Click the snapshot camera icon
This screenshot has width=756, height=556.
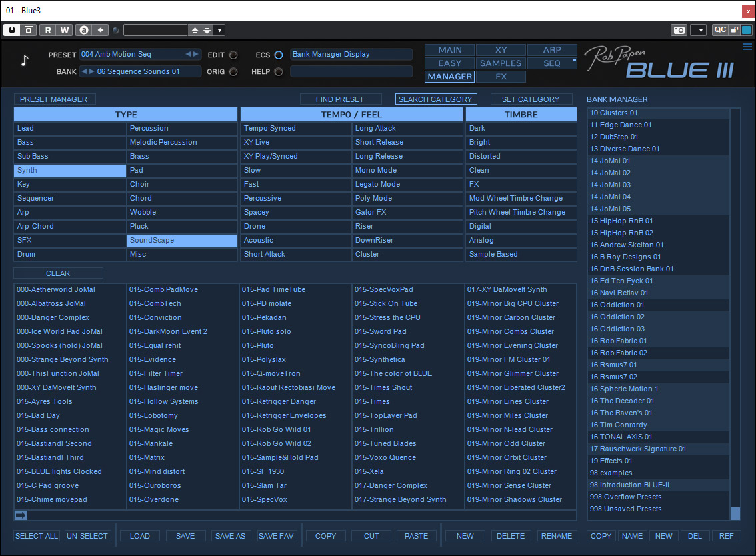[679, 30]
